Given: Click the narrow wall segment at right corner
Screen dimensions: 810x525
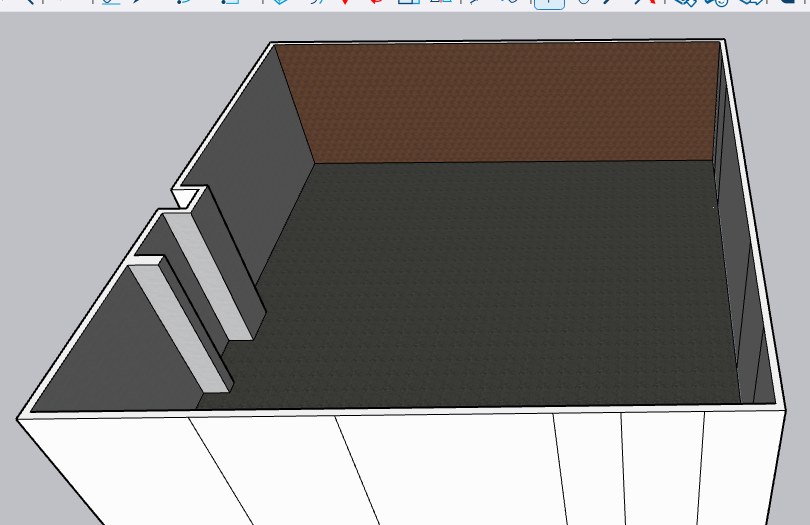Looking at the screenshot, I should click(x=762, y=370).
